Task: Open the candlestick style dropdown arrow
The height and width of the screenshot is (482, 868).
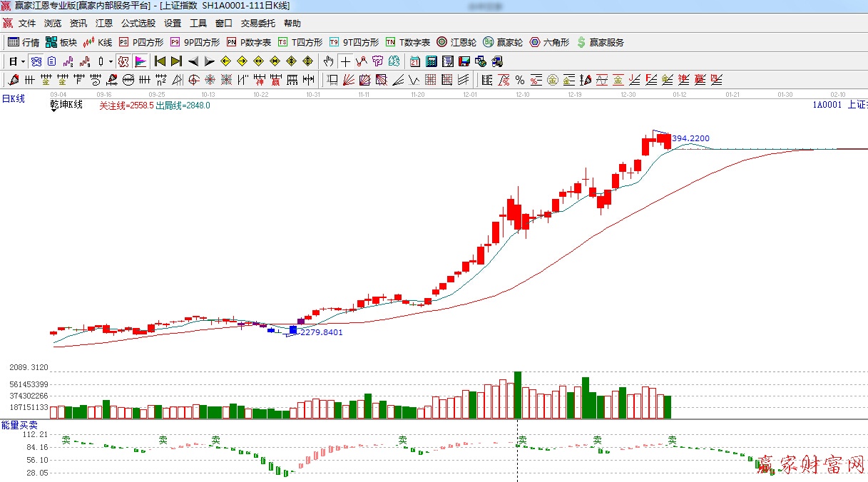Action: click(x=111, y=61)
